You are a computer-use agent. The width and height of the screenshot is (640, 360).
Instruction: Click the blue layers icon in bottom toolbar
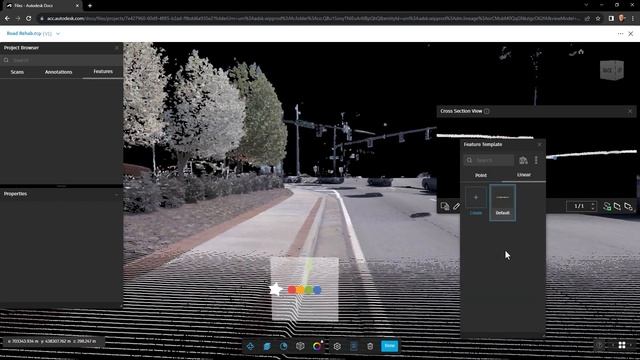pos(267,346)
